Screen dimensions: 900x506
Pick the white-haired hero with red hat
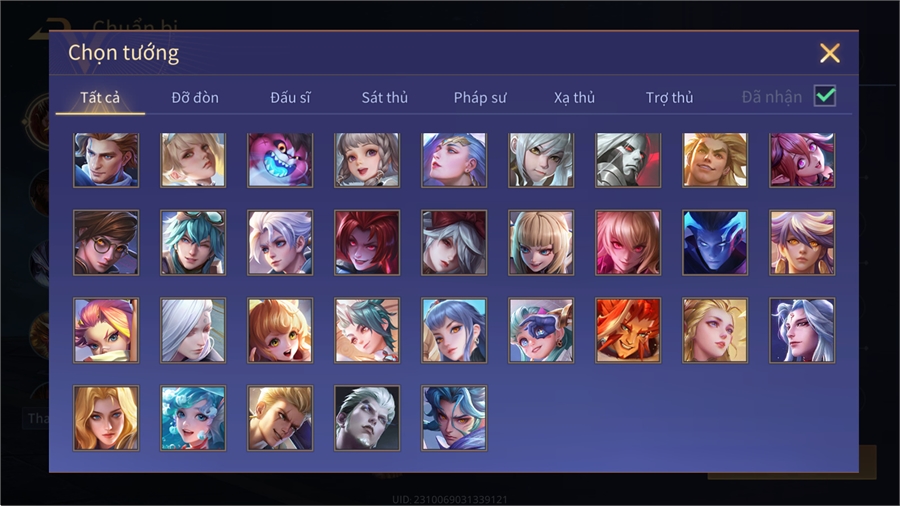(x=454, y=243)
